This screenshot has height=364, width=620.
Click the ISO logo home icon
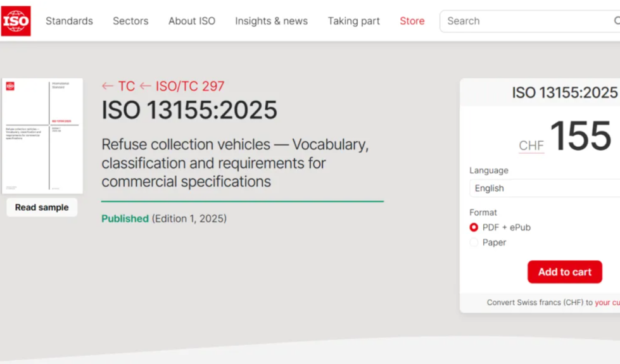click(x=16, y=21)
